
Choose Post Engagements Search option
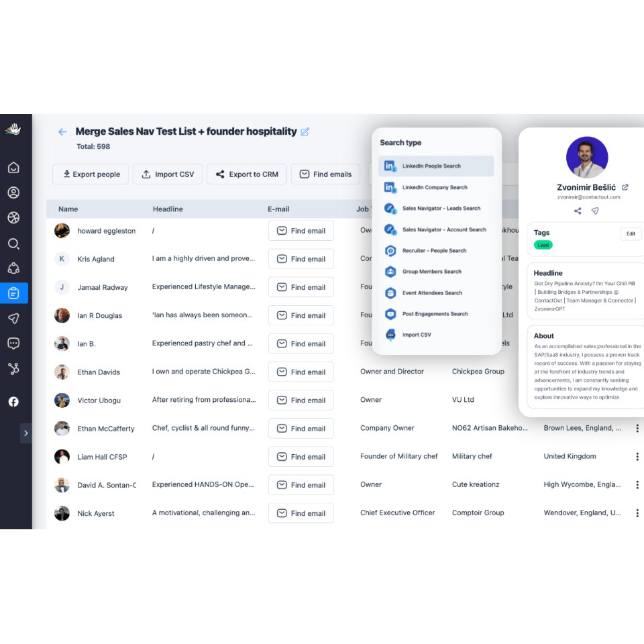(436, 314)
